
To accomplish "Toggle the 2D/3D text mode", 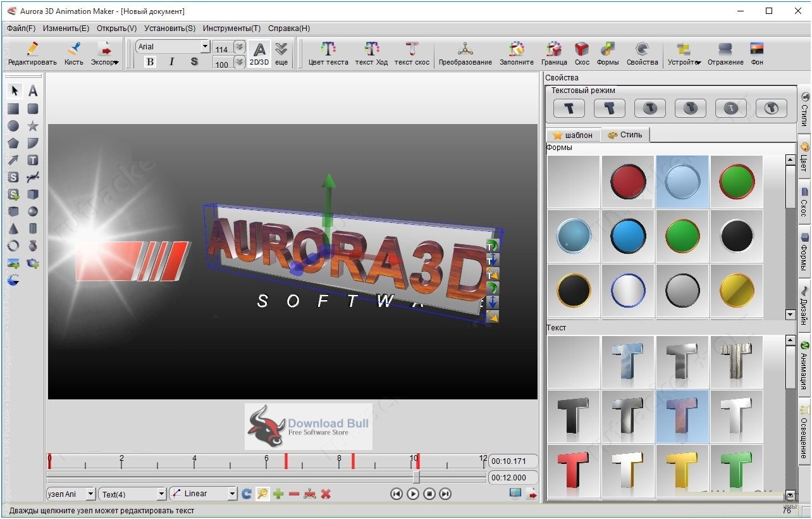I will [x=259, y=53].
